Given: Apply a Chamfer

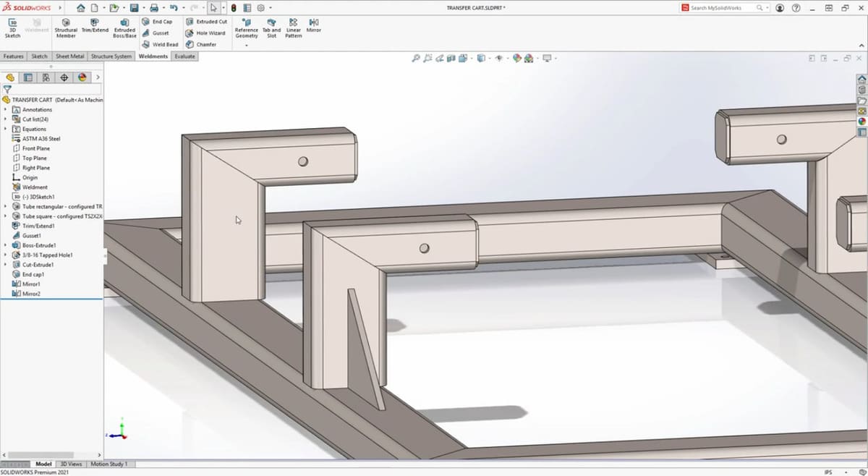Looking at the screenshot, I should (x=201, y=44).
